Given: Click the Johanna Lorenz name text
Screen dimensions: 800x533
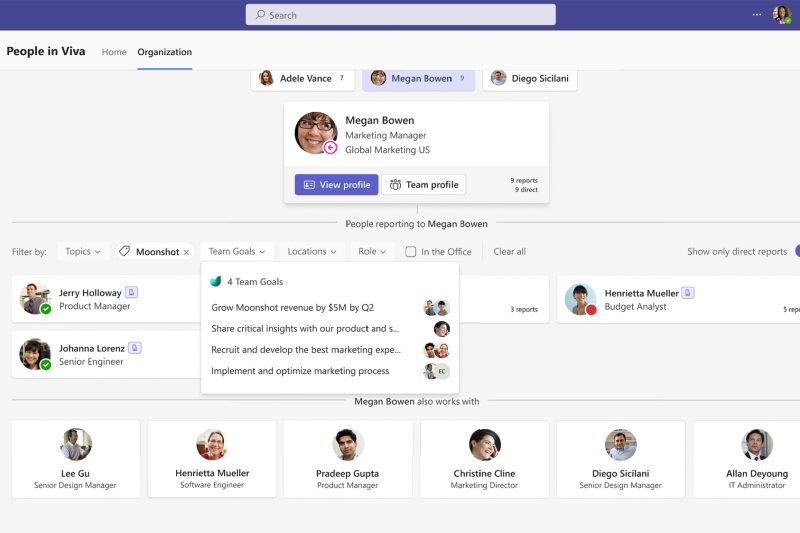Looking at the screenshot, I should point(92,348).
